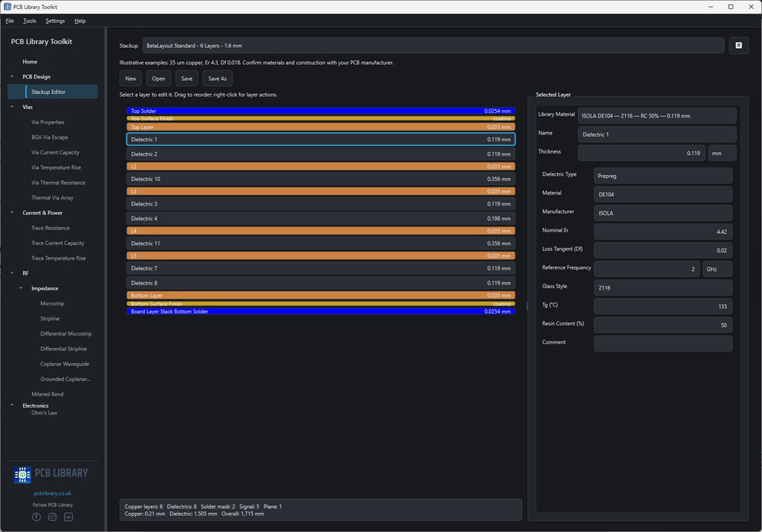The width and height of the screenshot is (762, 532).
Task: Change the Thickness unit mm dropdown
Action: (721, 153)
